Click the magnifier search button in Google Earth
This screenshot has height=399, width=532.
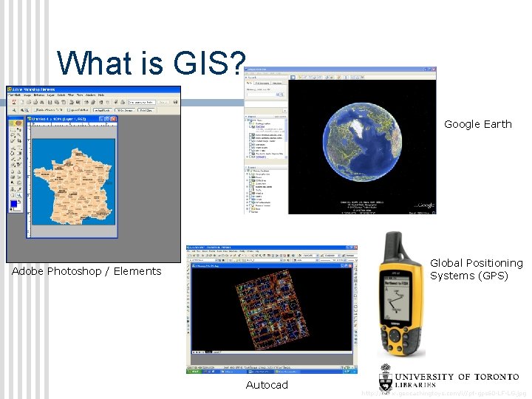(282, 95)
